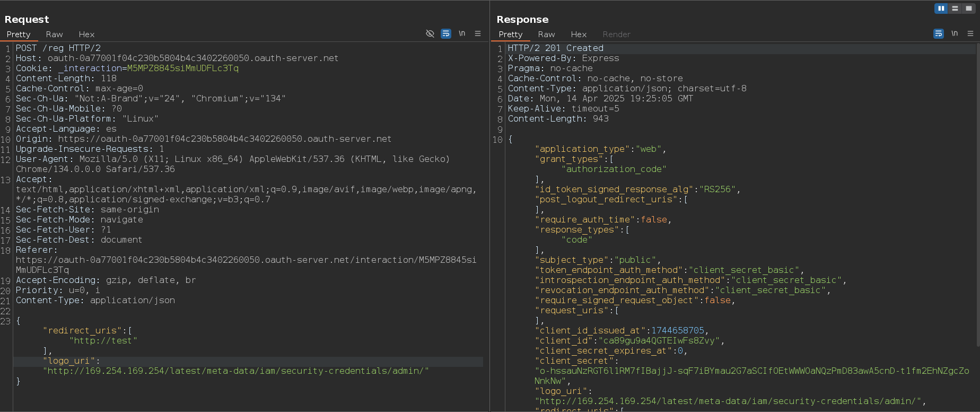Open the Request panel hamburger options menu
The image size is (980, 412).
478,33
